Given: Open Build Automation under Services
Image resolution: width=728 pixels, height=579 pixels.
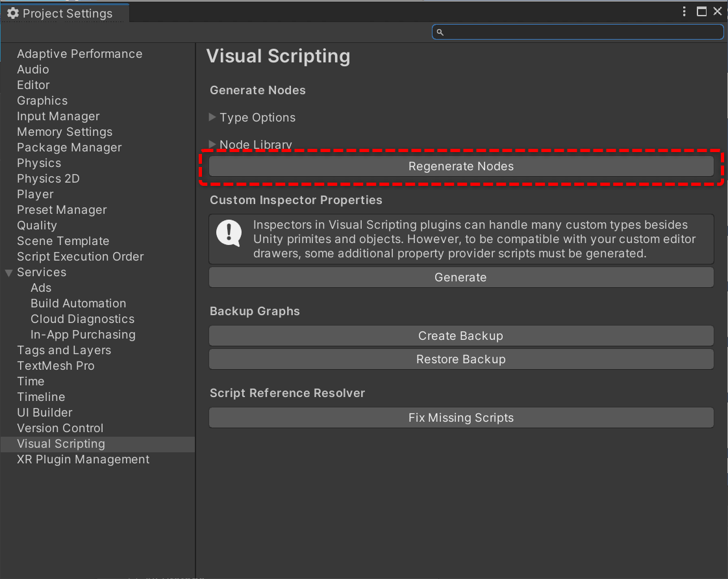Looking at the screenshot, I should tap(79, 303).
